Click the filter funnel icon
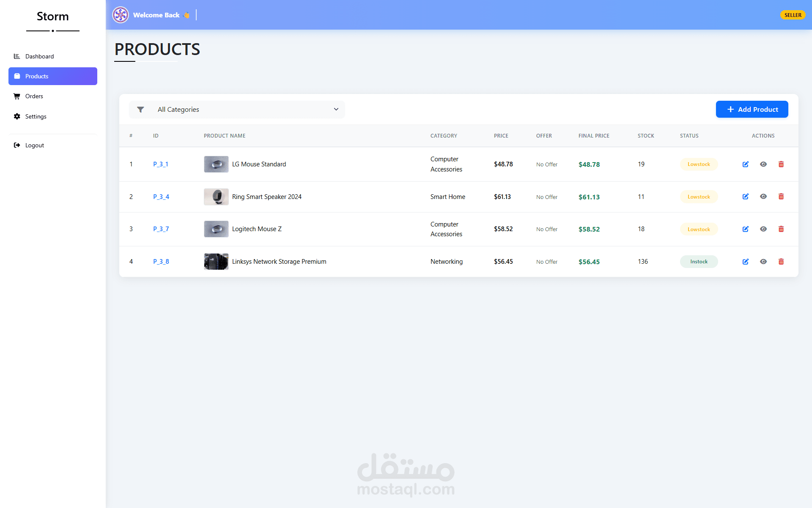Viewport: 812px width, 508px height. pyautogui.click(x=140, y=110)
